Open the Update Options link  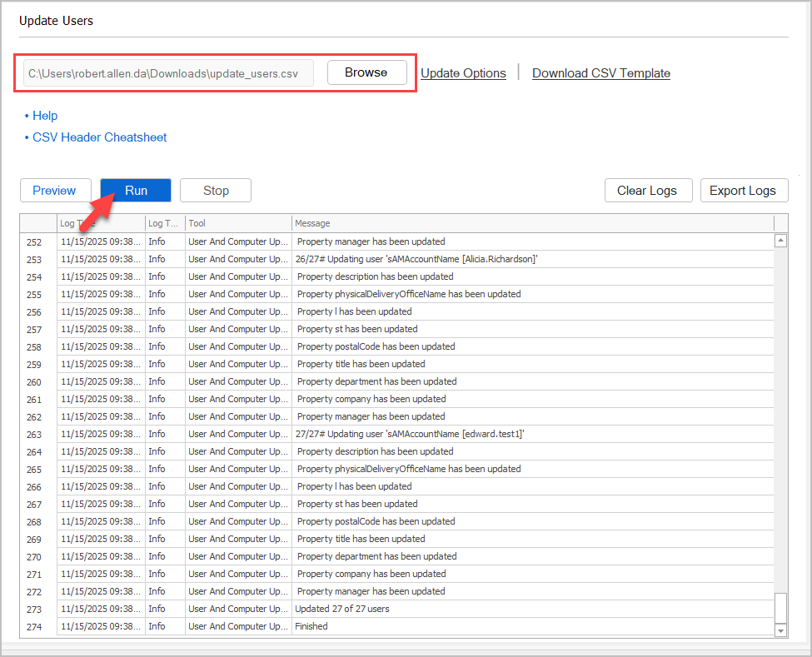pyautogui.click(x=463, y=73)
